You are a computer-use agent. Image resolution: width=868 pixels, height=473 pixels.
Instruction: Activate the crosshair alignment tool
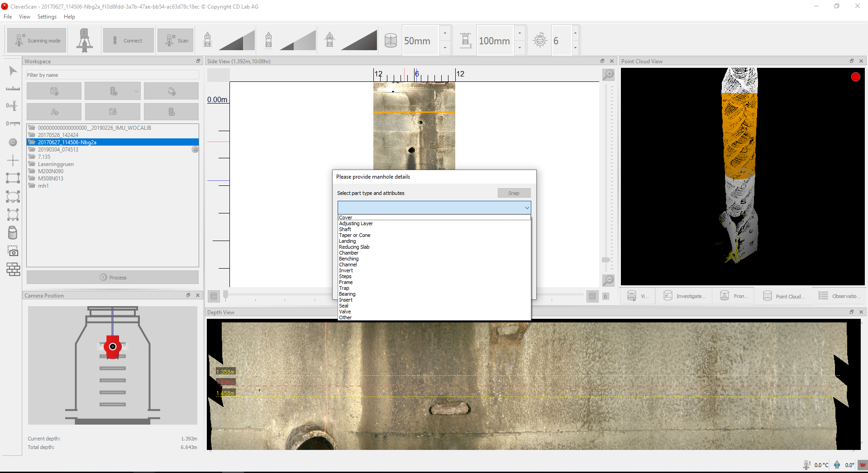(13, 160)
